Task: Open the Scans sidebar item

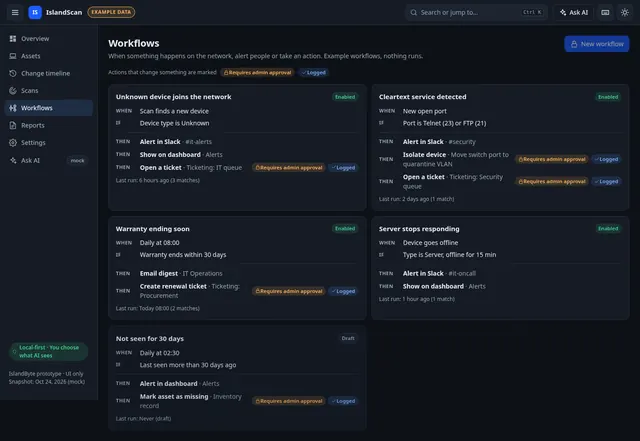Action: click(49, 91)
